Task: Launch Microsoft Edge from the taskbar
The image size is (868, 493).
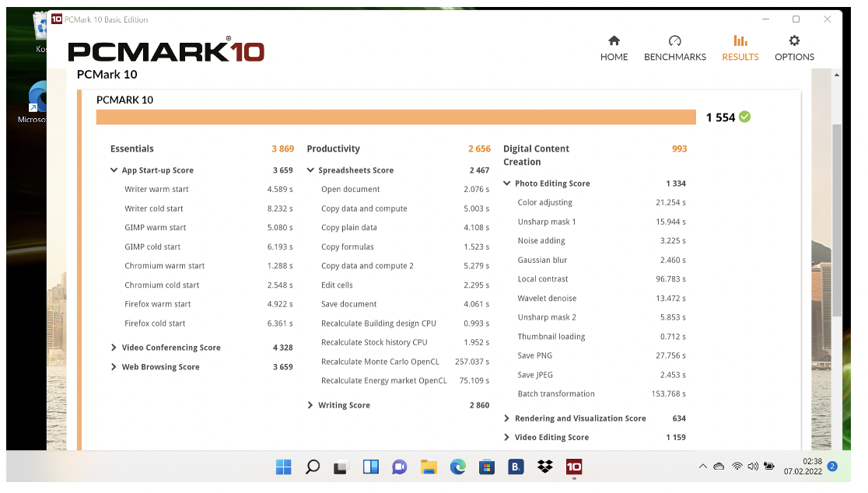Action: (458, 467)
